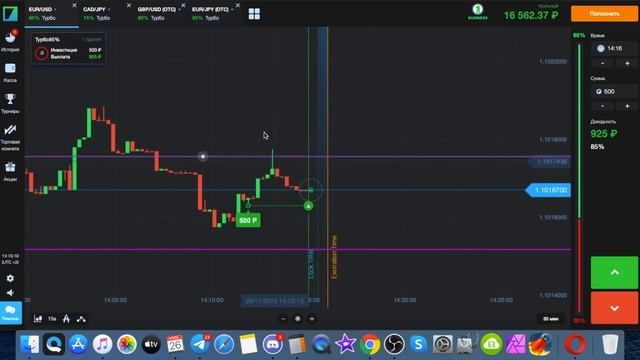
Task: Expand the GBP/USD (OTC) asset dropdown arrow
Action: pyautogui.click(x=179, y=9)
